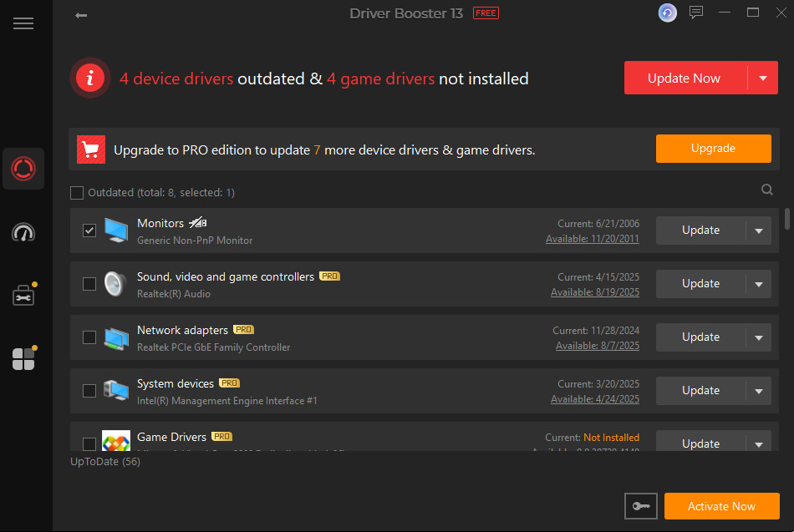Select the driver scan icon in sidebar
Screen dimensions: 794x532
click(23, 169)
